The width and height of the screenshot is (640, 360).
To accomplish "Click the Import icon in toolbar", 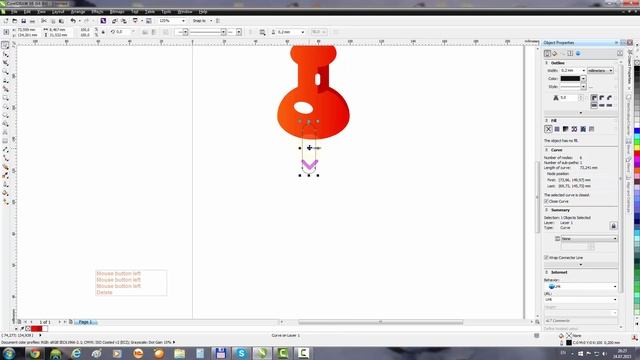I will click(x=115, y=21).
